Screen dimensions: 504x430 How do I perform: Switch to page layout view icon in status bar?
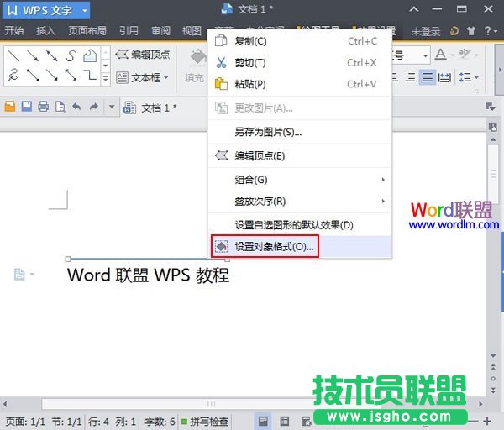pos(264,421)
